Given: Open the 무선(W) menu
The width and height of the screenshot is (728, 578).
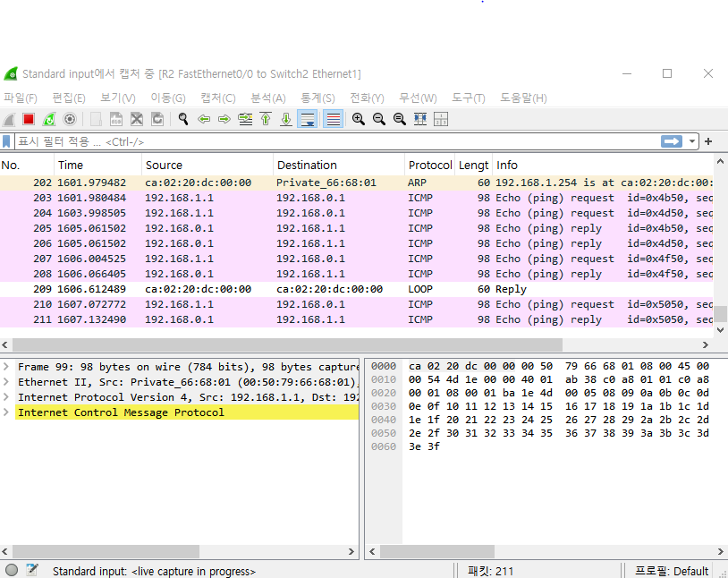Looking at the screenshot, I should click(x=418, y=98).
